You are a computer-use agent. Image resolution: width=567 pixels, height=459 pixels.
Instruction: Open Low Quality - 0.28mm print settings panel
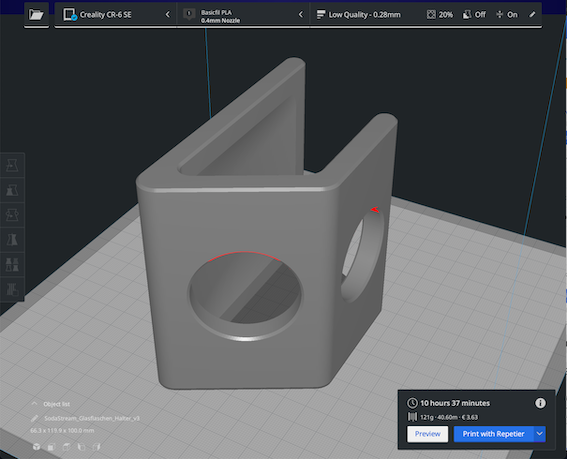pos(426,15)
